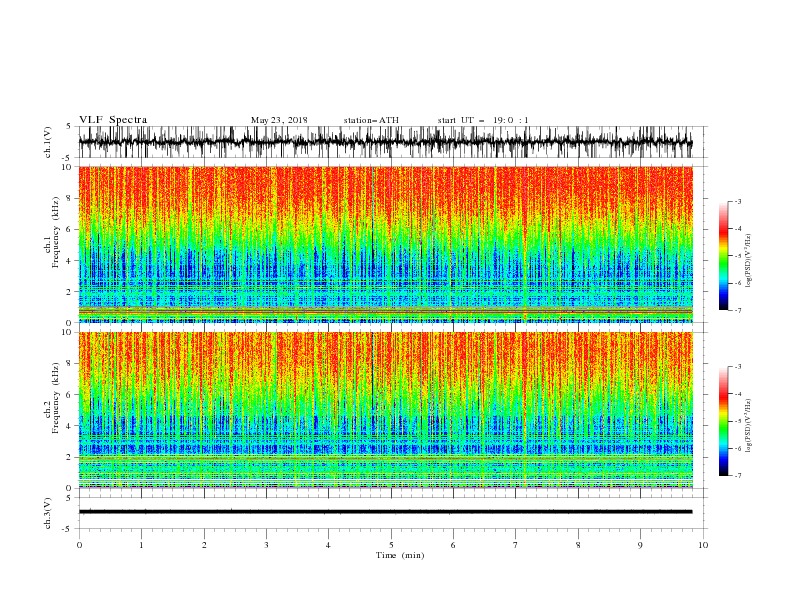Click time-axis tick label "1"
This screenshot has height=612, width=792.
tap(141, 545)
